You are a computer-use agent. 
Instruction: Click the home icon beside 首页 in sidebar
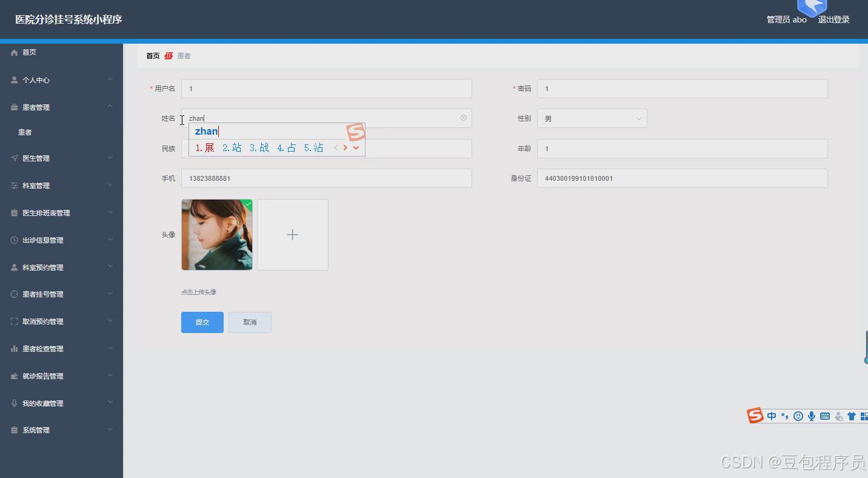point(15,53)
